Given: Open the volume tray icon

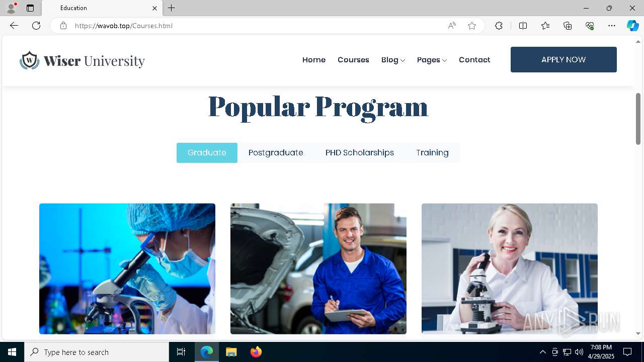Looking at the screenshot, I should pyautogui.click(x=579, y=352).
